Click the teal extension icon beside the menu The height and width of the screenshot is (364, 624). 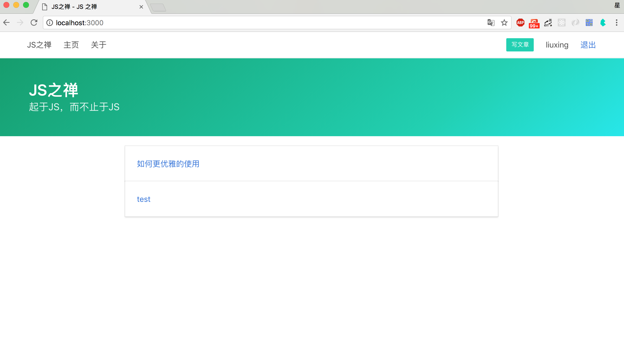[603, 23]
